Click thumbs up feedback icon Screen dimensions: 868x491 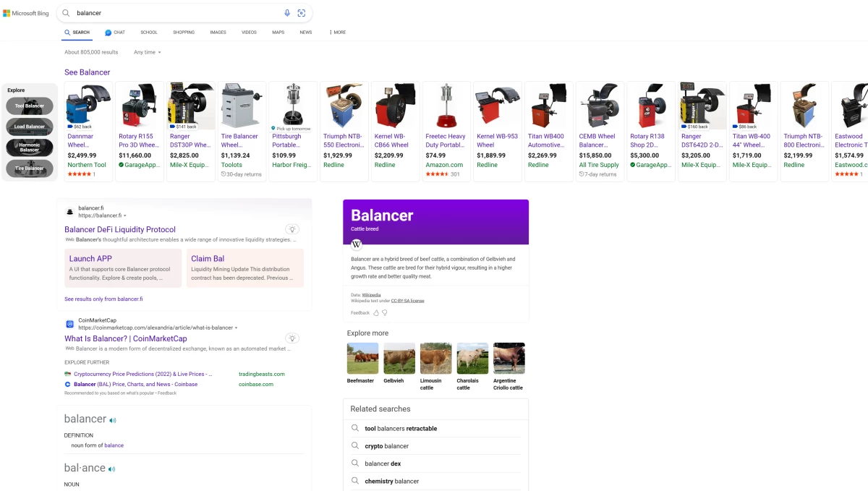point(376,313)
